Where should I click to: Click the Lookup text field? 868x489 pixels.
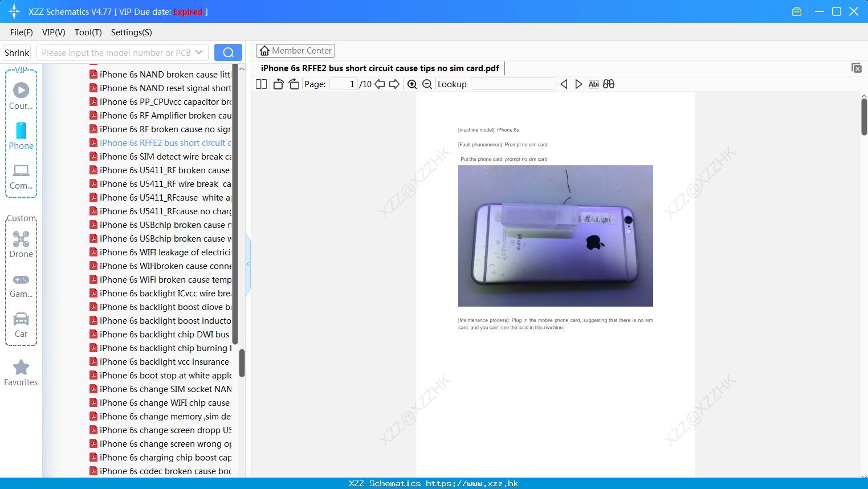(513, 84)
